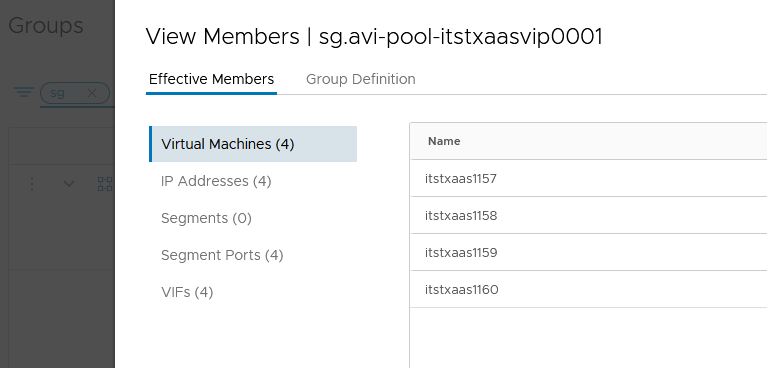Switch to Group Definition tab
767x368 pixels.
click(361, 79)
